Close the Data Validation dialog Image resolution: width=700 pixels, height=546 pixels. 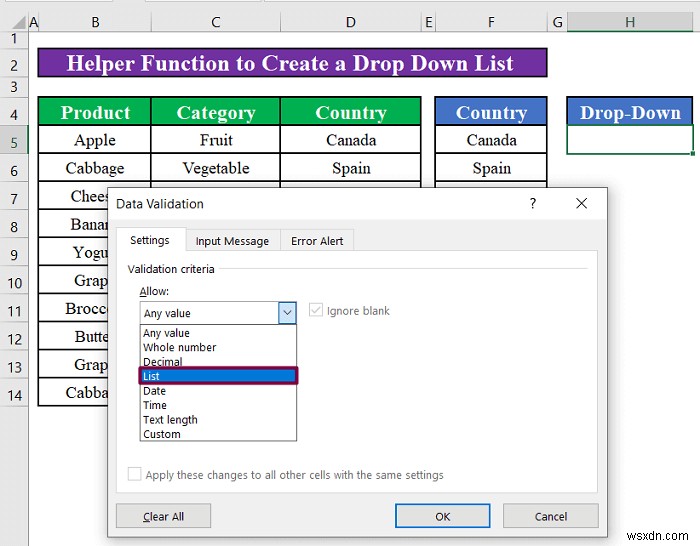pos(581,204)
